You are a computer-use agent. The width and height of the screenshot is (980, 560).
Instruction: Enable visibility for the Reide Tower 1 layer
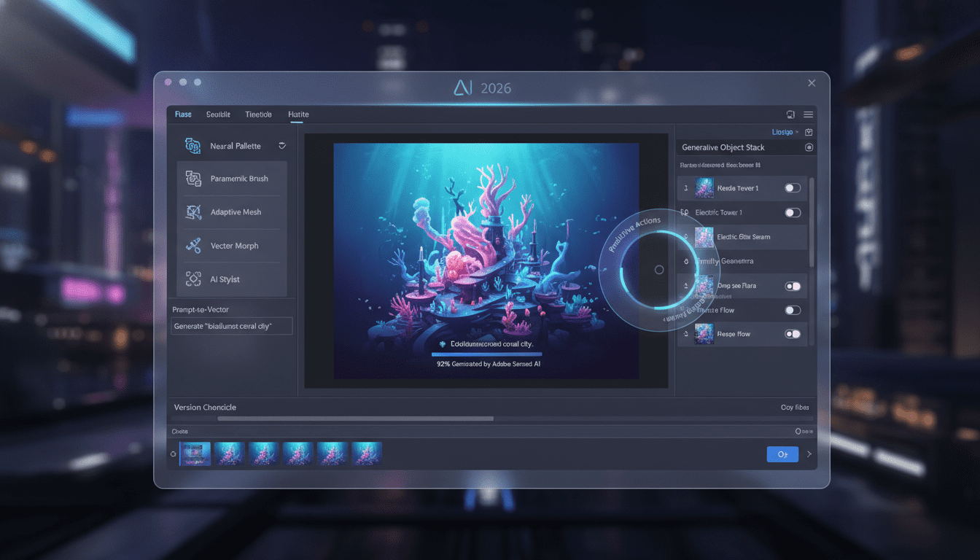click(x=791, y=187)
